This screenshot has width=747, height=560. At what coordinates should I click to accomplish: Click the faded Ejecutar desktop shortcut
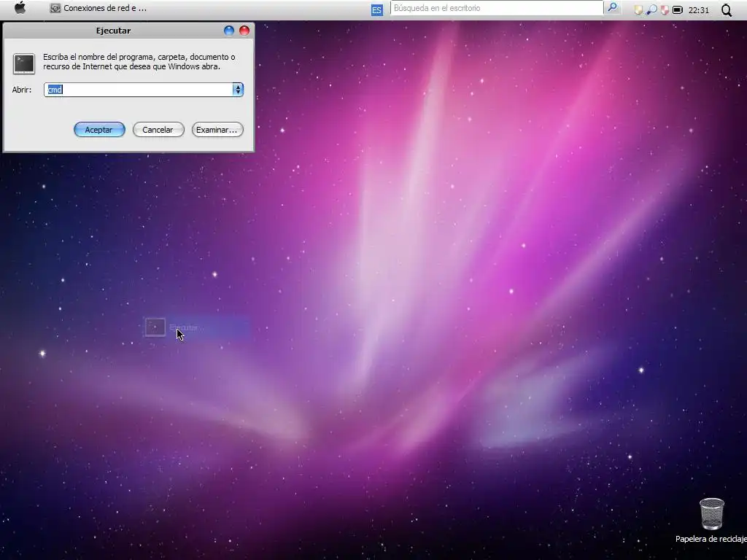click(197, 327)
